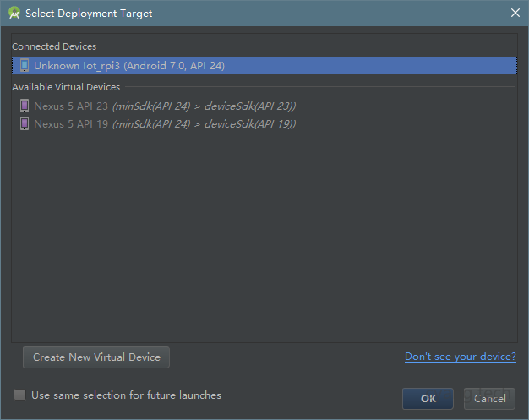The height and width of the screenshot is (420, 529).
Task: Click the Nexus 5 API 23 phone icon
Action: coord(24,106)
